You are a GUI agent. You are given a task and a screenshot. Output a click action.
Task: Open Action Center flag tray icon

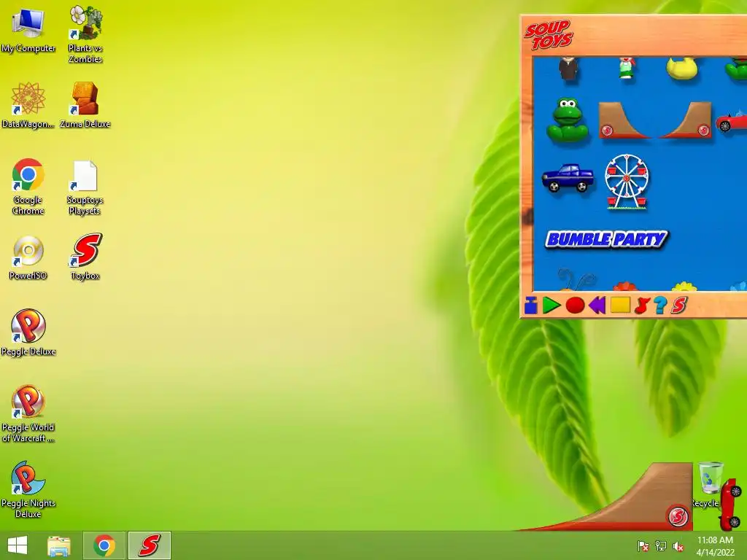643,546
